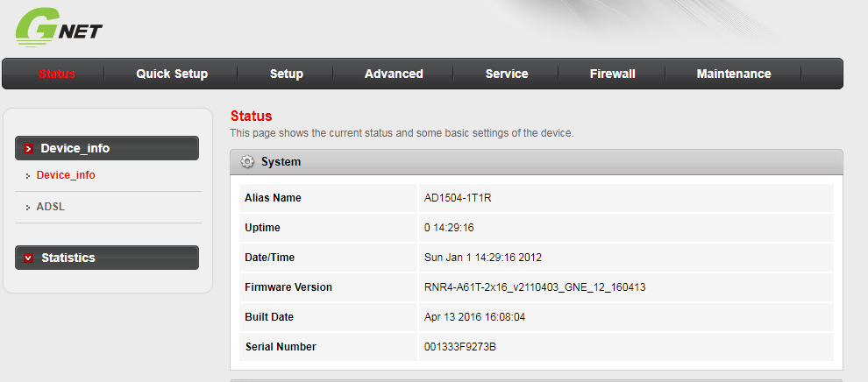This screenshot has height=382, width=868.
Task: Open the Advanced menu
Action: (x=394, y=74)
